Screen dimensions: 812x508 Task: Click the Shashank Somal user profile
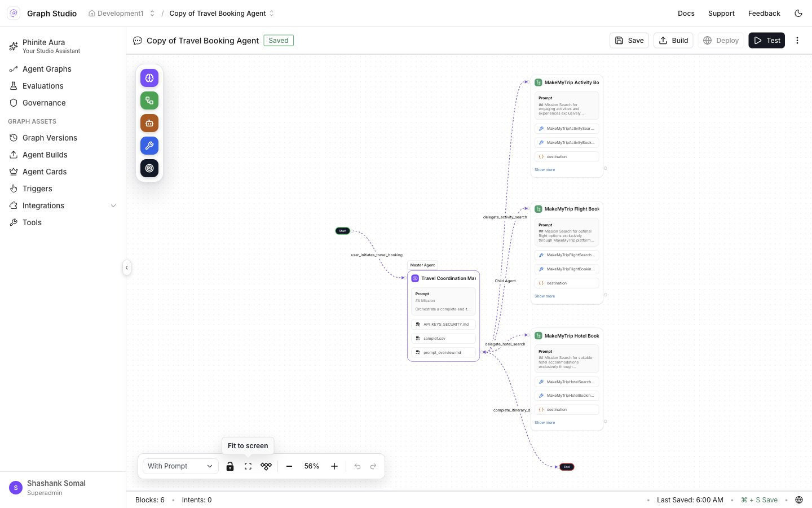pyautogui.click(x=63, y=488)
